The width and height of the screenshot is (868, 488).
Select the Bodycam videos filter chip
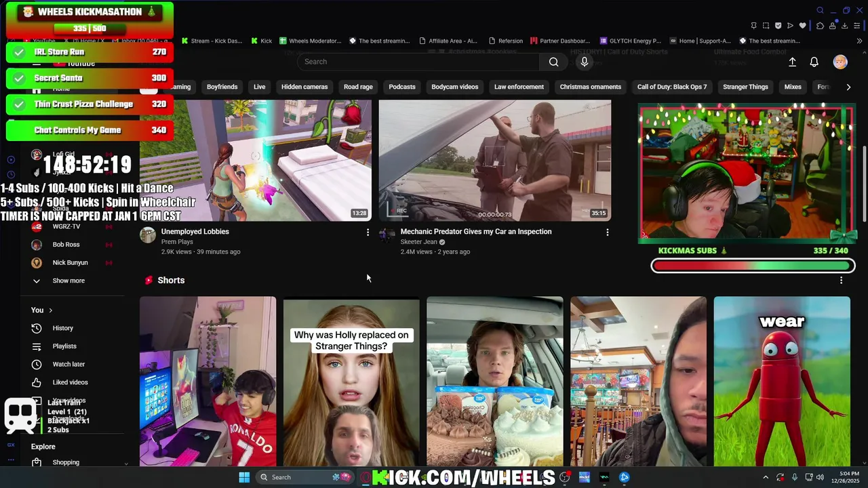tap(455, 87)
